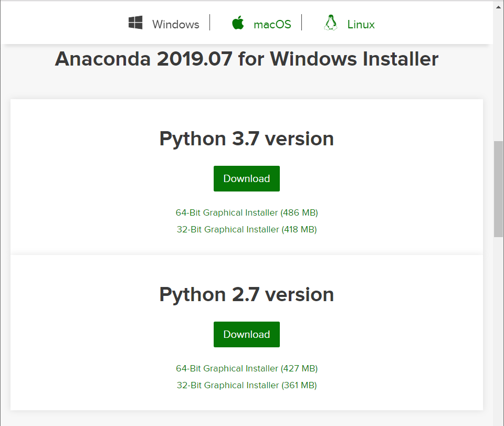This screenshot has height=426, width=504.
Task: Click the Anaconda 2019.07 for Windows Installer heading
Action: point(247,59)
